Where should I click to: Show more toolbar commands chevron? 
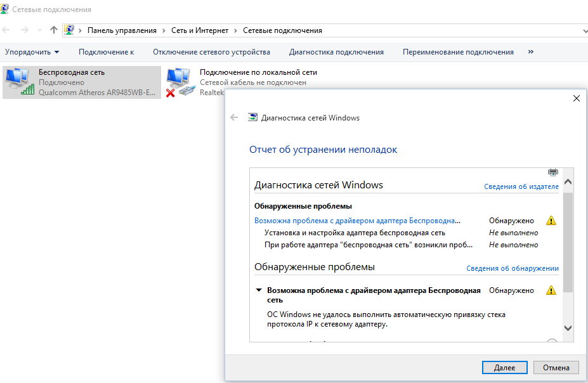point(531,52)
